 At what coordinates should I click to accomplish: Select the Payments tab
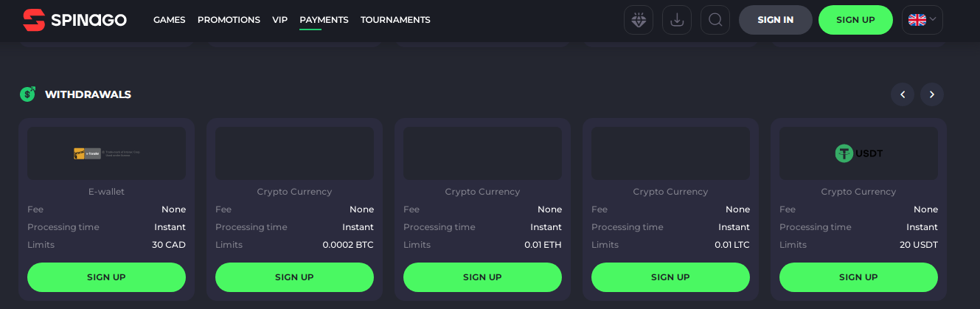pos(324,20)
